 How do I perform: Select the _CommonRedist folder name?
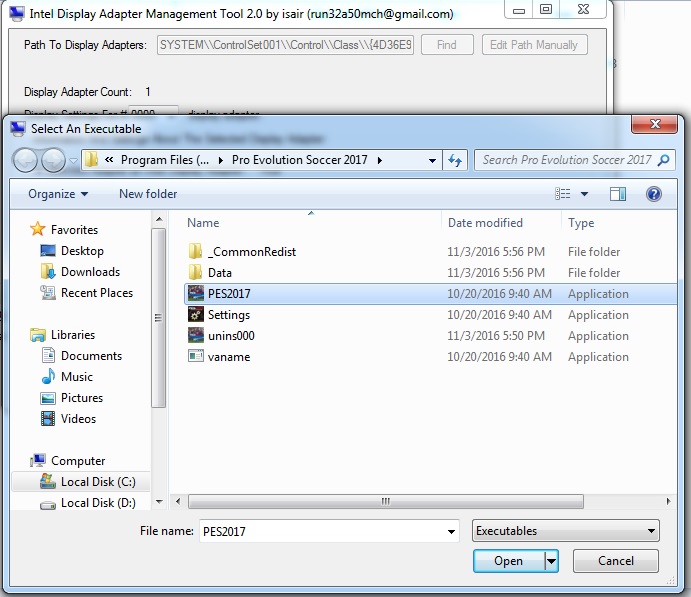pos(252,252)
